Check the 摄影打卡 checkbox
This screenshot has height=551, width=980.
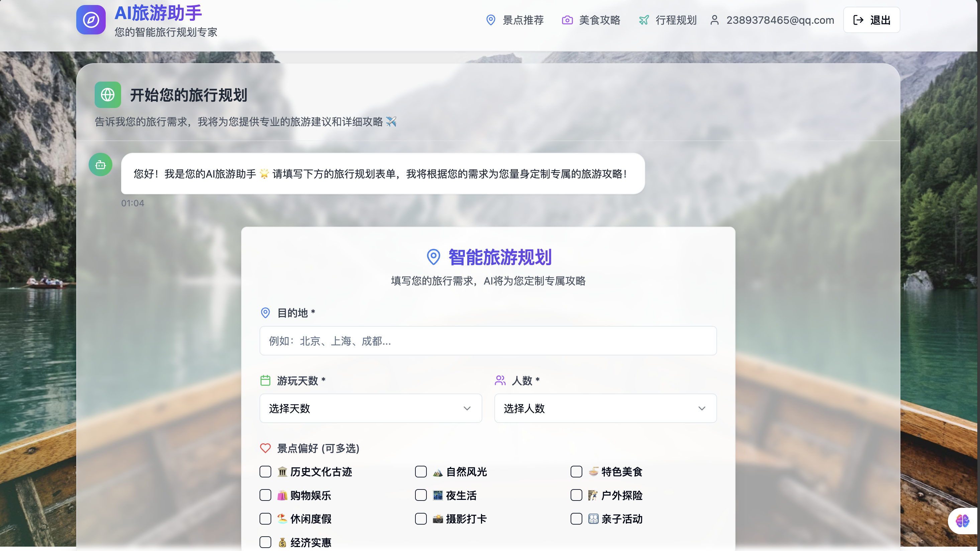(x=421, y=519)
